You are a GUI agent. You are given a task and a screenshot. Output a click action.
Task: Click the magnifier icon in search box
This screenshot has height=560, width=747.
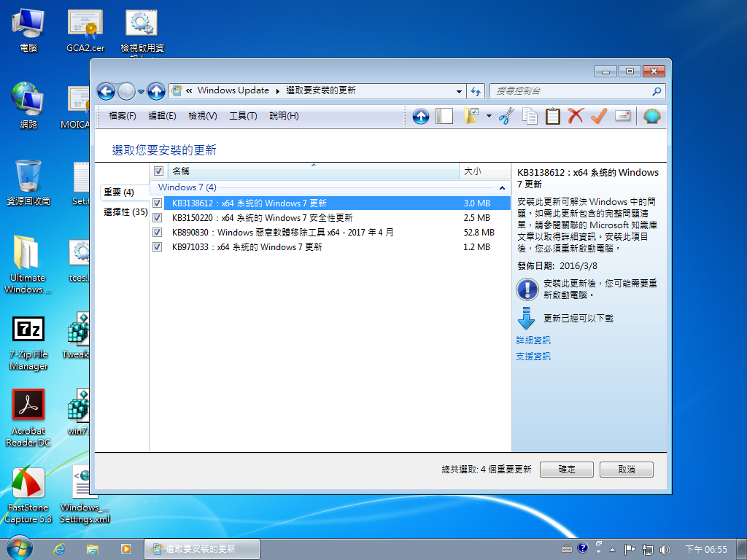click(x=657, y=91)
